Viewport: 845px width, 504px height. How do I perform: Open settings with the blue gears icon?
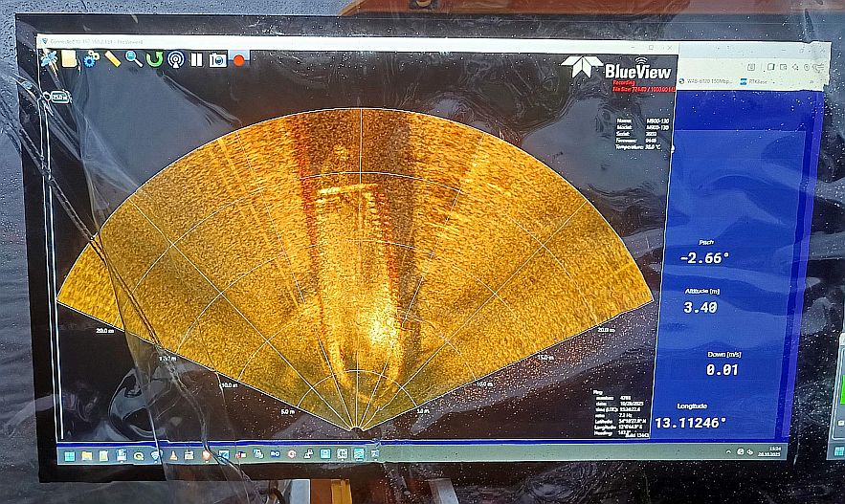[91, 59]
